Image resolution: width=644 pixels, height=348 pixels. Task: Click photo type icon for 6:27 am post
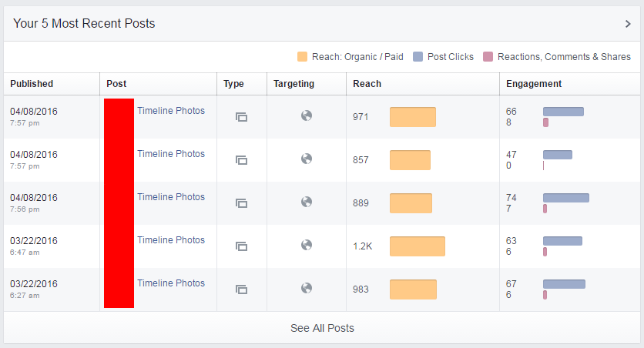pyautogui.click(x=241, y=289)
